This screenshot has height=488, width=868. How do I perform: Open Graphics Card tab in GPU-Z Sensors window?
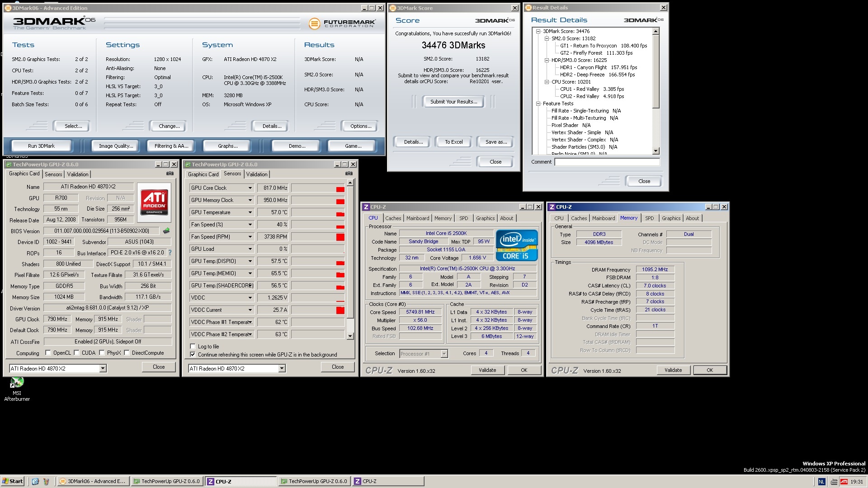pos(203,174)
